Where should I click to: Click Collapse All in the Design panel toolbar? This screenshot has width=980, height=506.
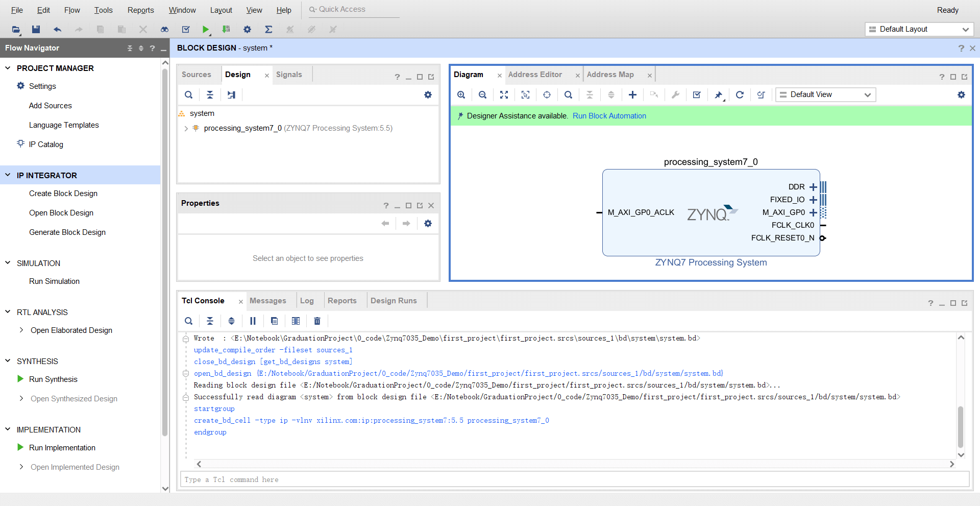[x=210, y=94]
